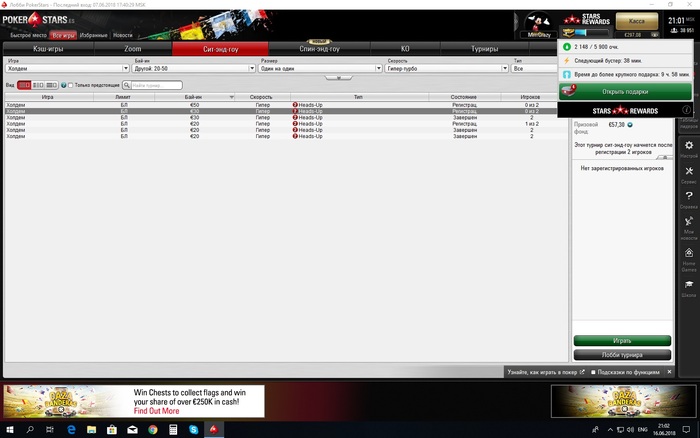
Task: Select the third view mode button
Action: [51, 85]
